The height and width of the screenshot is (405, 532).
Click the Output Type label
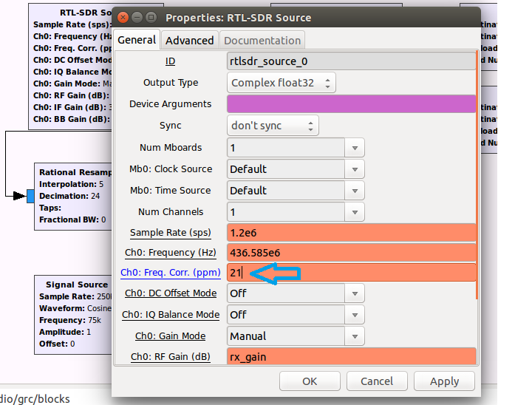(171, 83)
